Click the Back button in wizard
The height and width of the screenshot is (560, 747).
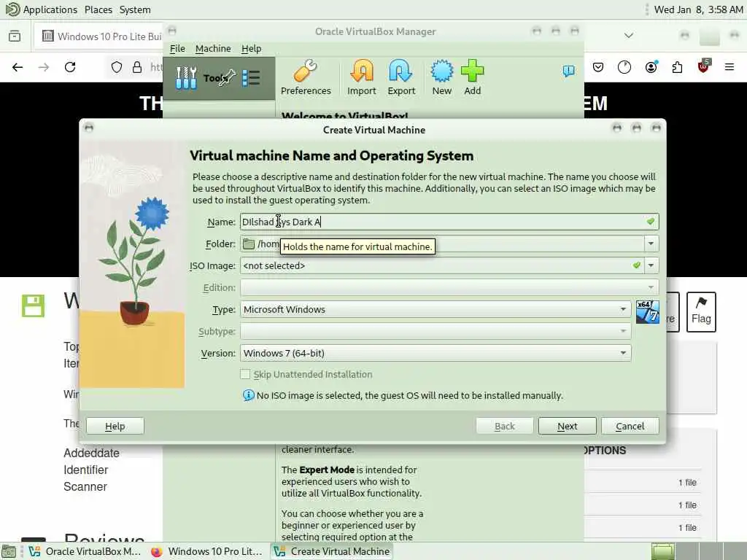(x=505, y=426)
